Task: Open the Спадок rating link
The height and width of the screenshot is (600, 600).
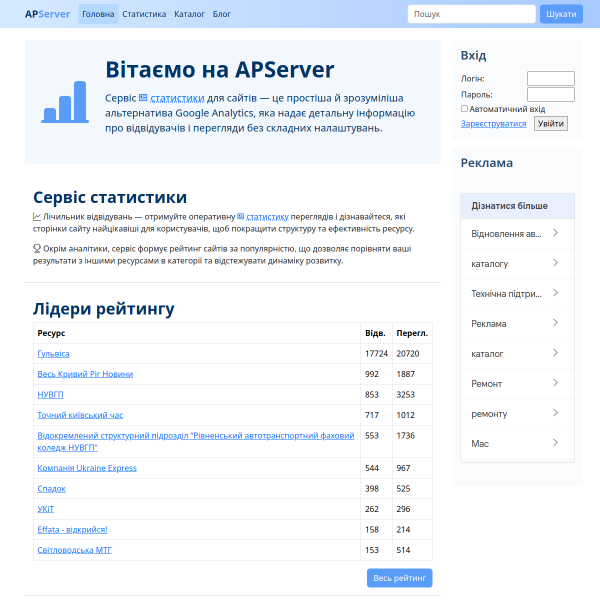Action: (x=52, y=489)
